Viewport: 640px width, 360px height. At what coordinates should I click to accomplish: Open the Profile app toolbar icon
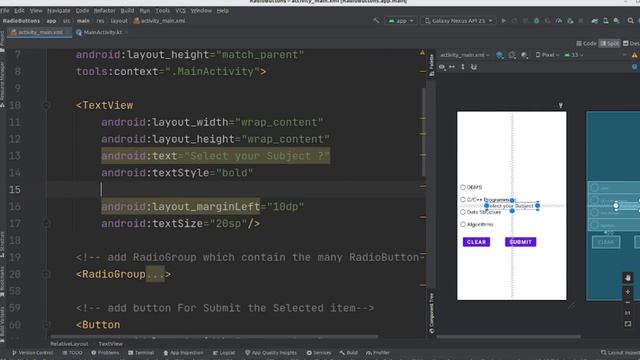(x=559, y=20)
